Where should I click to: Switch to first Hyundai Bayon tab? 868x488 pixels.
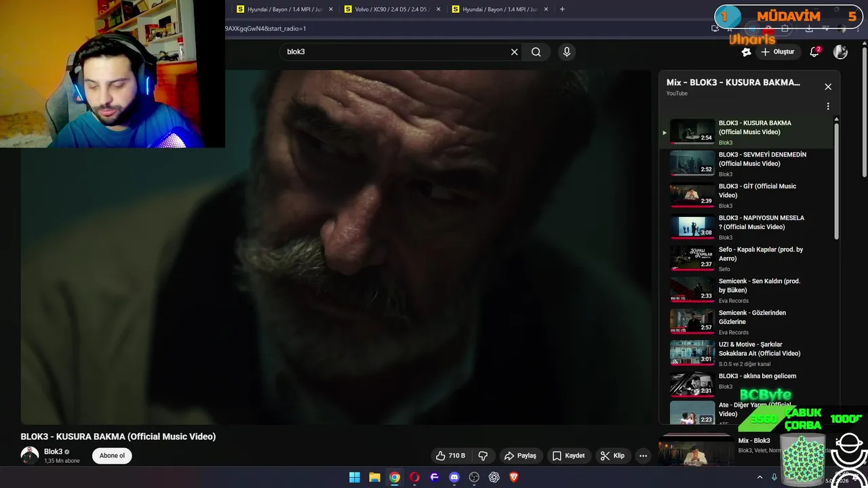[283, 9]
